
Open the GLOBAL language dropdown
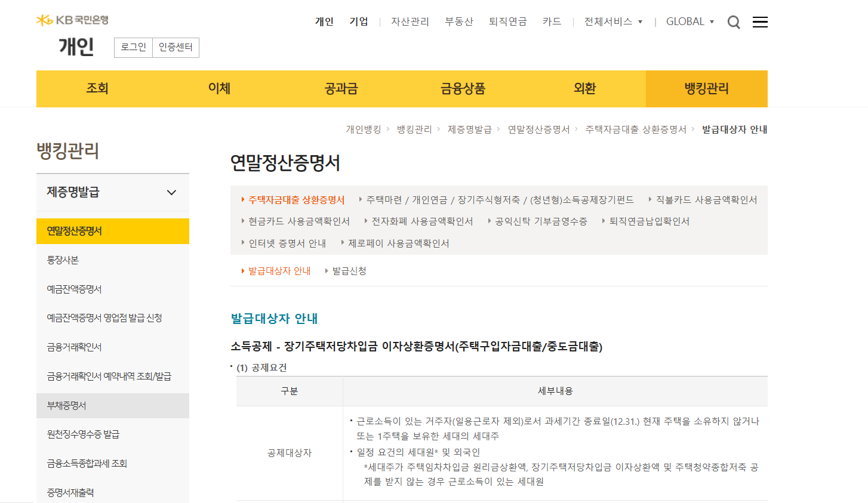[x=690, y=21]
